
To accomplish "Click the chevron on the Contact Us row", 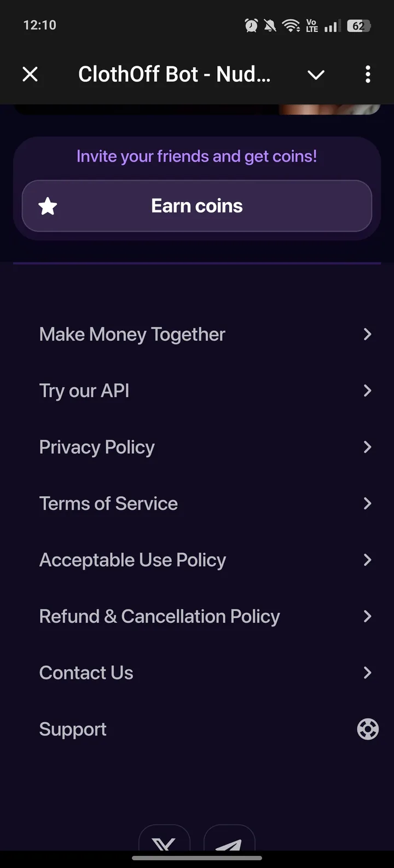I will [367, 672].
